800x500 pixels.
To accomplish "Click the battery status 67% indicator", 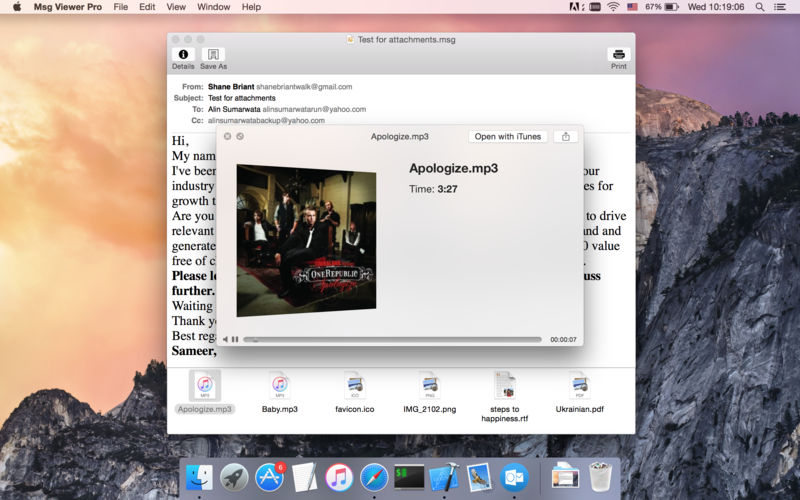I will click(662, 7).
